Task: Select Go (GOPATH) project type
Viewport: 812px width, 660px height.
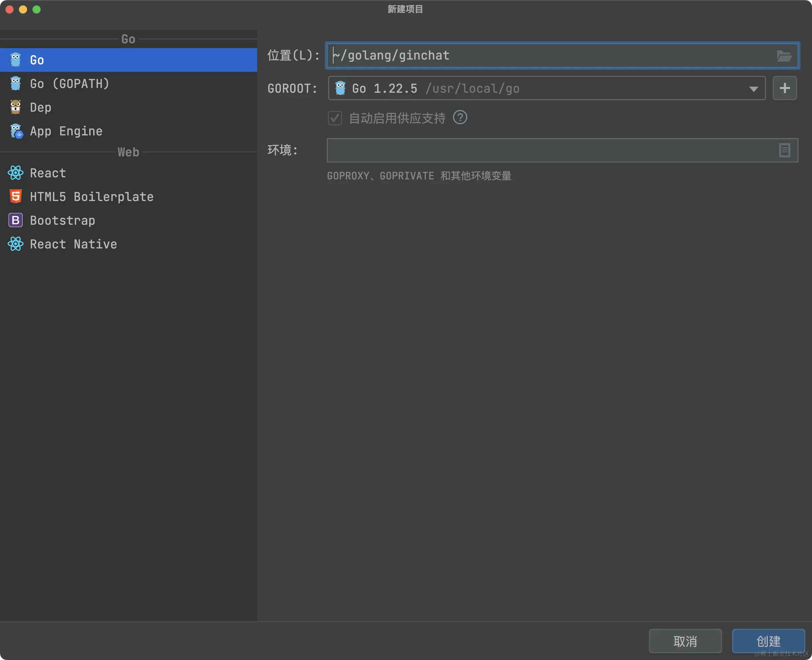Action: pyautogui.click(x=70, y=84)
